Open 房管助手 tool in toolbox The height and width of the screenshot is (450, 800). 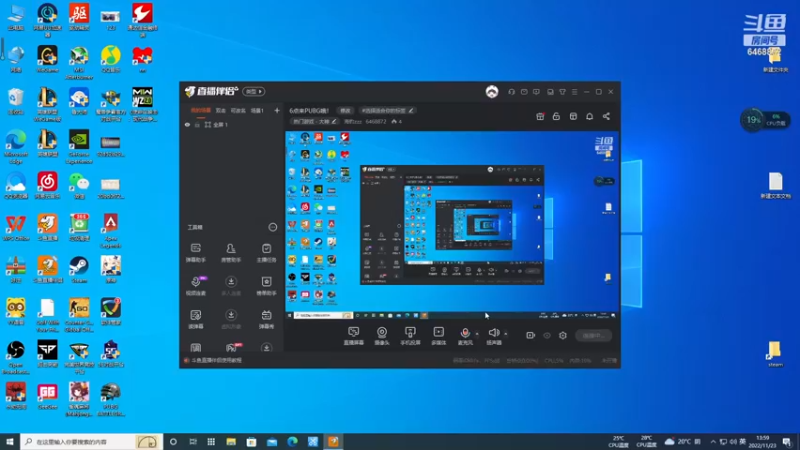(x=231, y=253)
